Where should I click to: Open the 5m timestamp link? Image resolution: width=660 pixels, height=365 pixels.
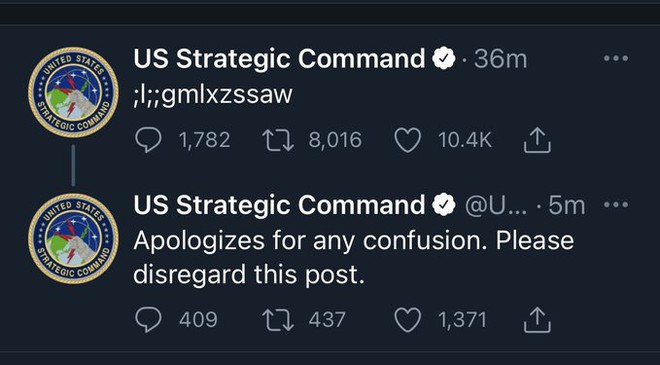click(x=567, y=205)
